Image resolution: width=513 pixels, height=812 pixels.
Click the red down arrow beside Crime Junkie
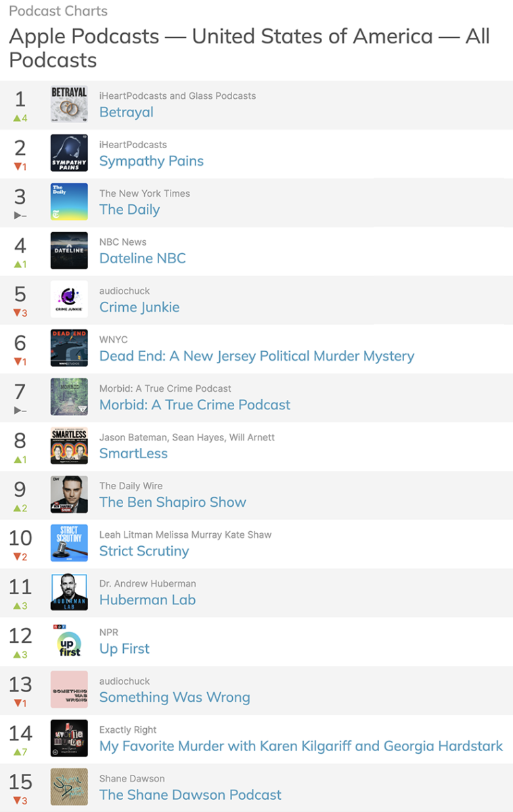[20, 313]
